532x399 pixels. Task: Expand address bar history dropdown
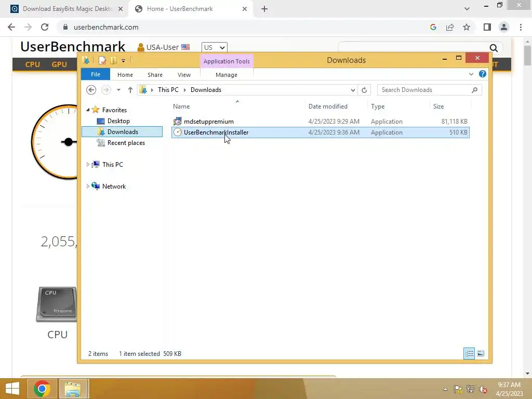pos(353,90)
